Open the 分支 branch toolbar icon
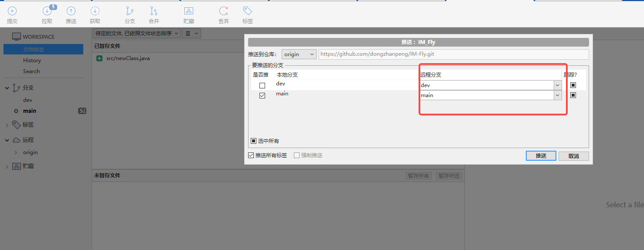The image size is (644, 250). [x=130, y=11]
